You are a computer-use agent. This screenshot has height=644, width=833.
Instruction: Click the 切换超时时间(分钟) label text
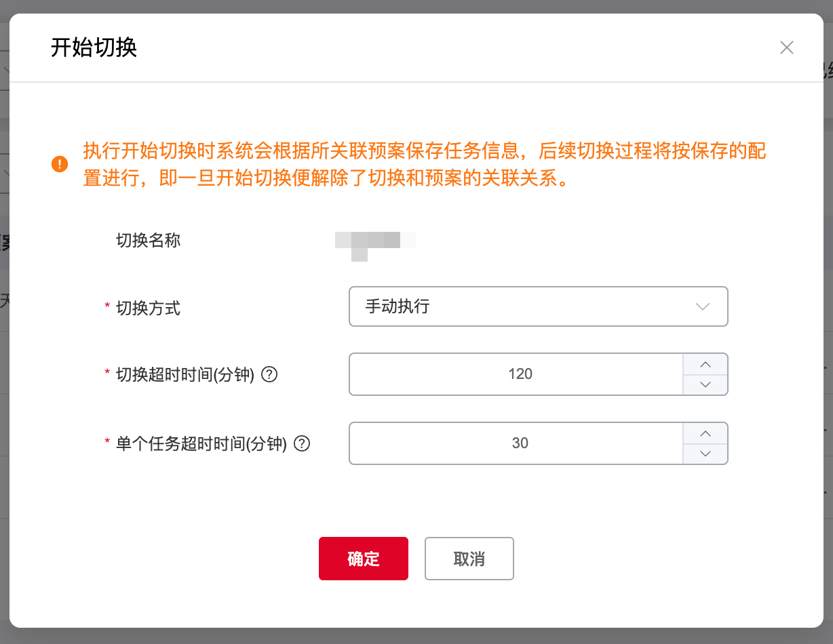pos(185,374)
